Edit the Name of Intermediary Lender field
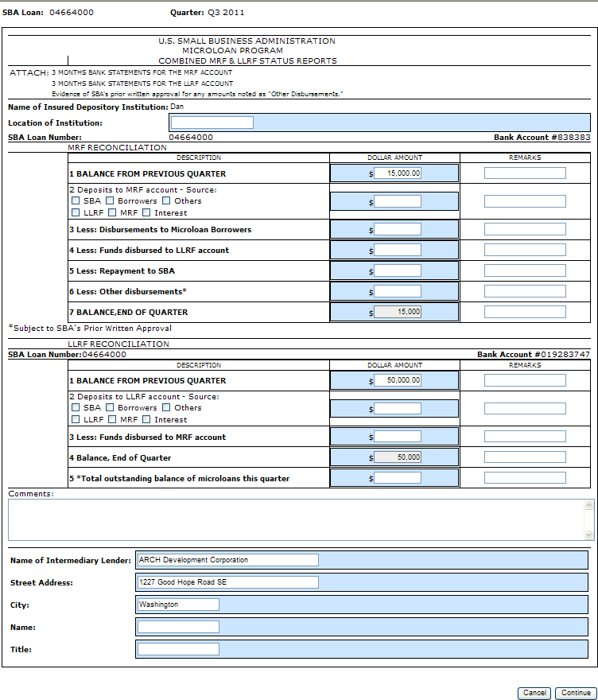 (x=227, y=560)
